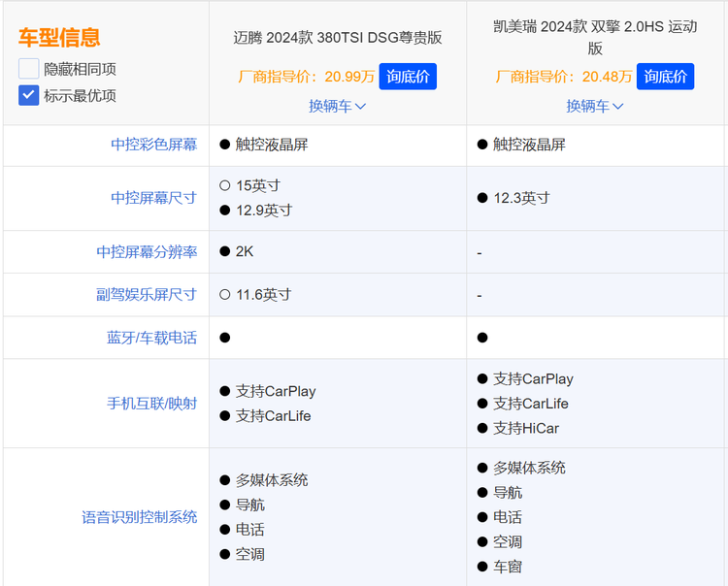Image resolution: width=728 pixels, height=586 pixels.
Task: Click the 蓝牙/车载电话 row label
Action: [151, 338]
